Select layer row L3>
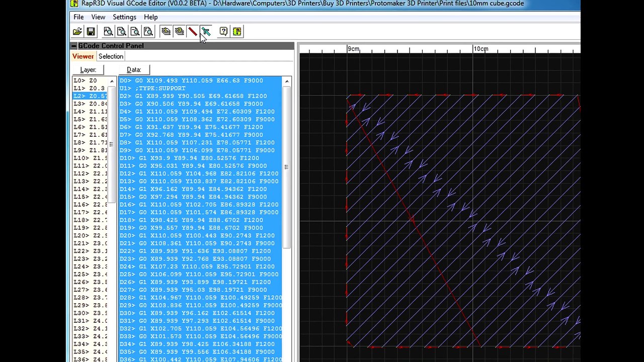 point(90,104)
